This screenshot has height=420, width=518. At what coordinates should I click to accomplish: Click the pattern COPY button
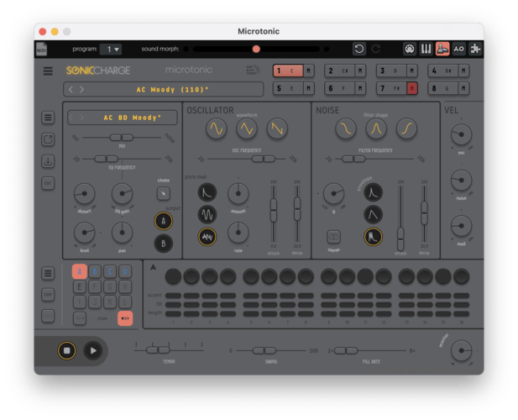coord(48,295)
